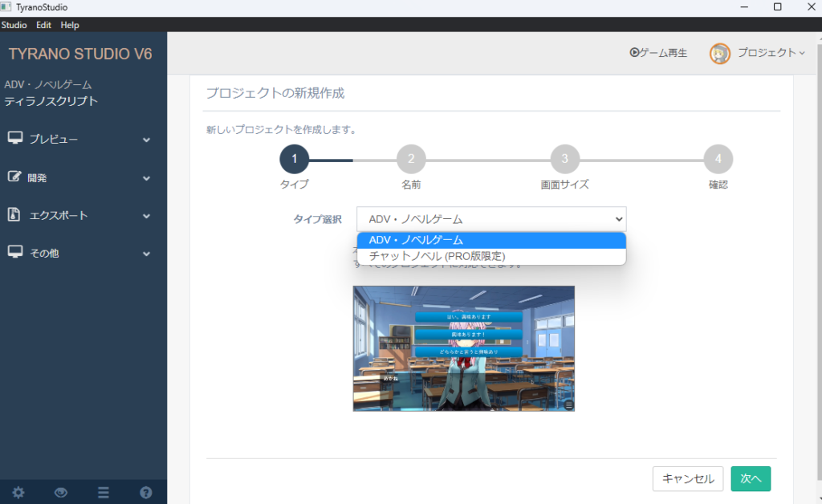Open the タイプ選択 dropdown box
This screenshot has width=822, height=504.
490,219
